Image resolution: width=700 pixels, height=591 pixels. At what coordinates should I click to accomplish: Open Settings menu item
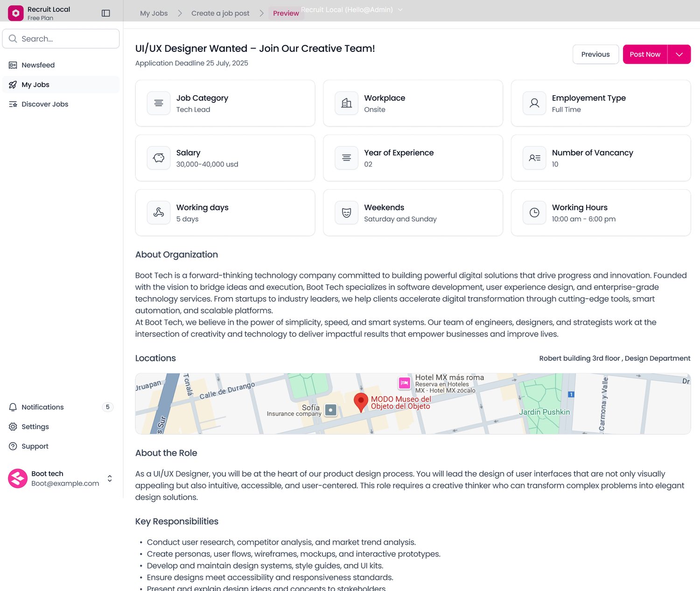point(61,427)
